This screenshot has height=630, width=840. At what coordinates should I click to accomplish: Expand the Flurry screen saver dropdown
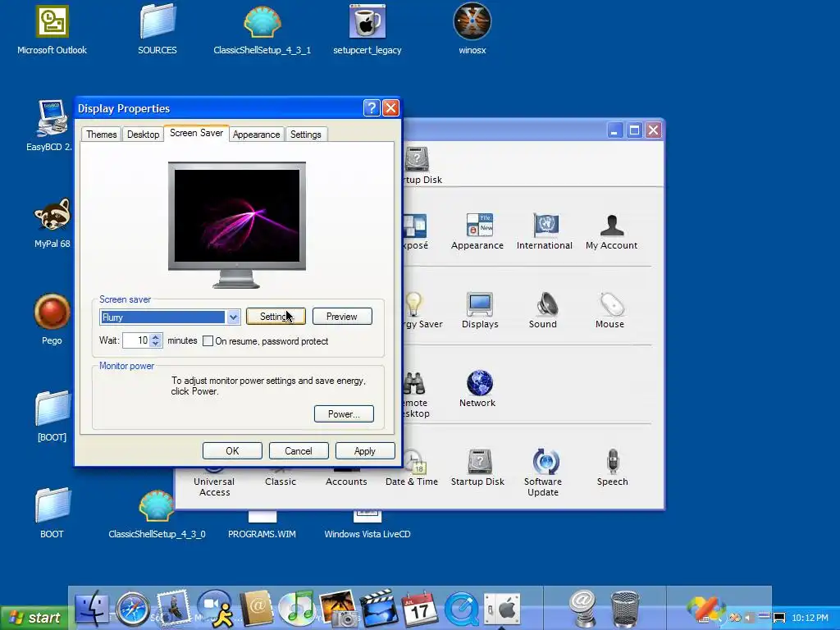(233, 317)
